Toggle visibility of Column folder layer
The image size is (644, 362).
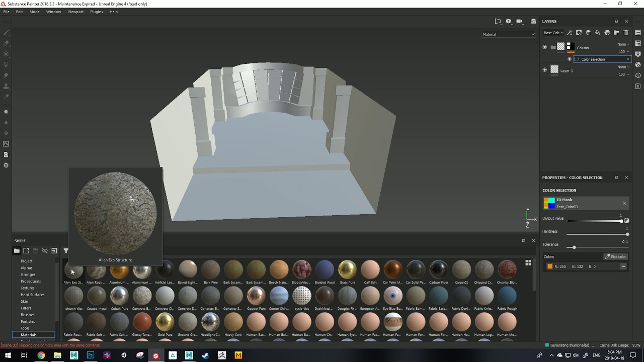(544, 47)
